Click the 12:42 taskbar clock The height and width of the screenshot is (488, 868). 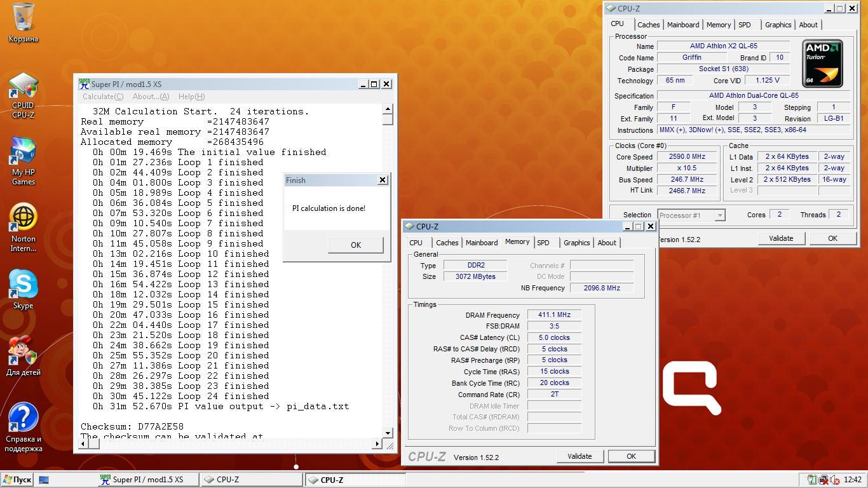852,480
